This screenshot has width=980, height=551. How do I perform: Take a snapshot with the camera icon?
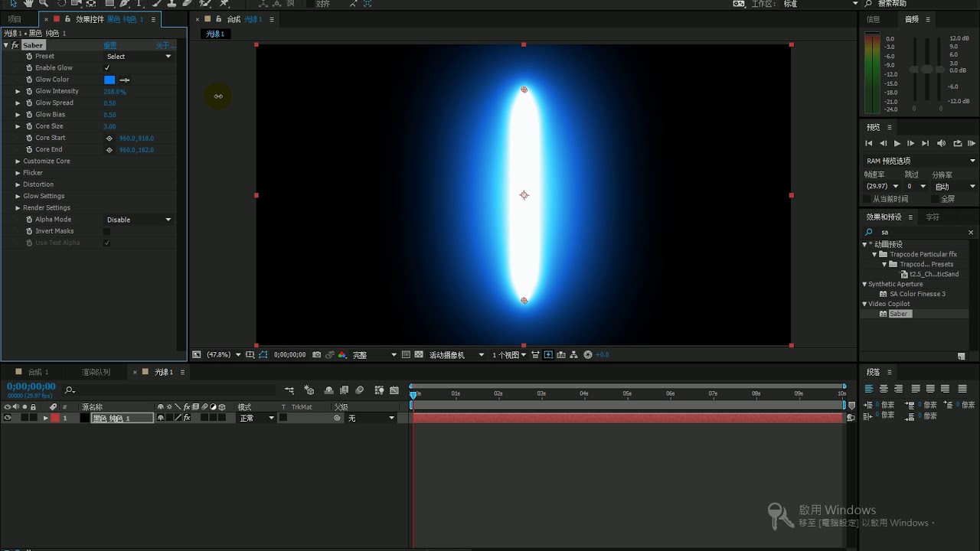click(316, 355)
